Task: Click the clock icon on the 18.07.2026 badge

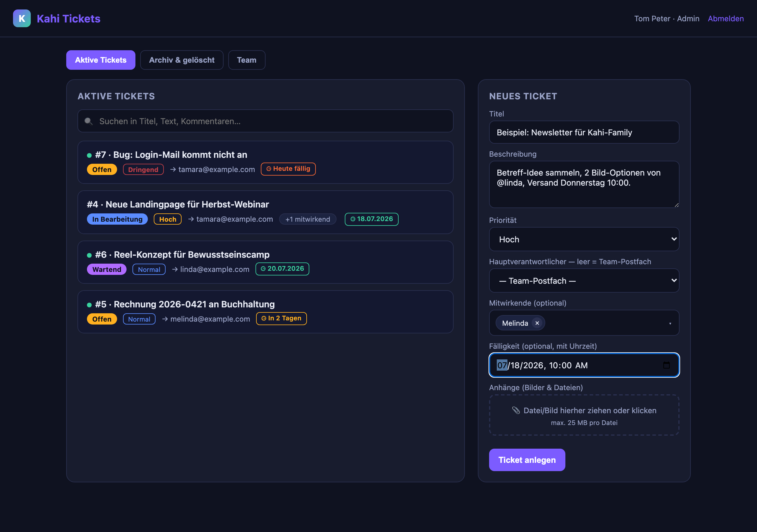Action: click(x=353, y=219)
